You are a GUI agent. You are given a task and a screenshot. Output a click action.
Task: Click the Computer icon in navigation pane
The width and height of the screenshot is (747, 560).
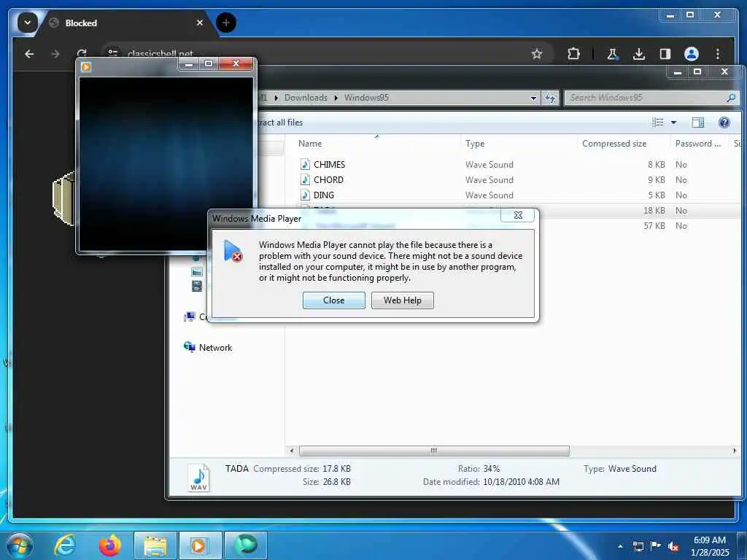pyautogui.click(x=190, y=316)
